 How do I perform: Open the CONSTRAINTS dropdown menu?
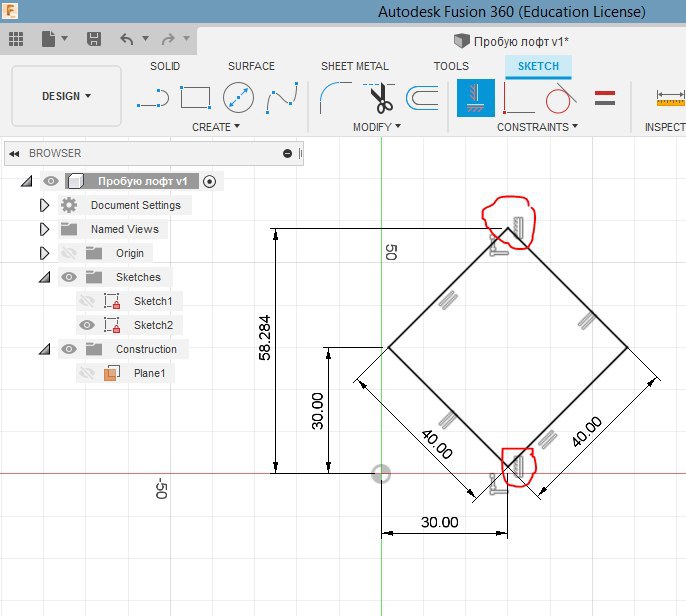click(537, 127)
